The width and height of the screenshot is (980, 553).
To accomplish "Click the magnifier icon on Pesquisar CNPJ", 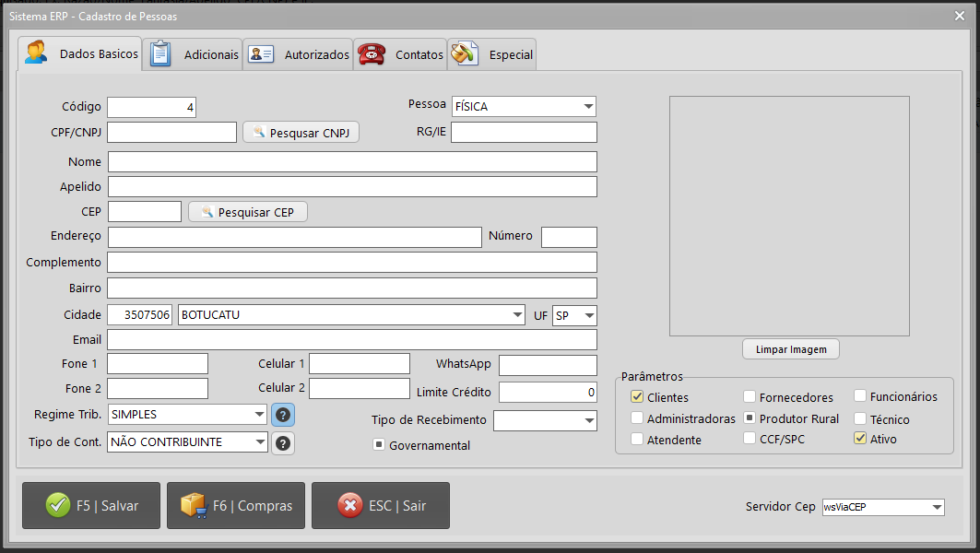I will click(x=259, y=133).
